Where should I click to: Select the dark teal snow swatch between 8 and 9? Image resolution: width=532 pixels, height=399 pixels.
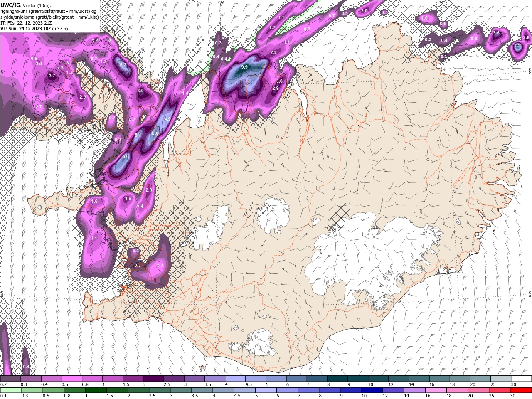tap(337, 379)
